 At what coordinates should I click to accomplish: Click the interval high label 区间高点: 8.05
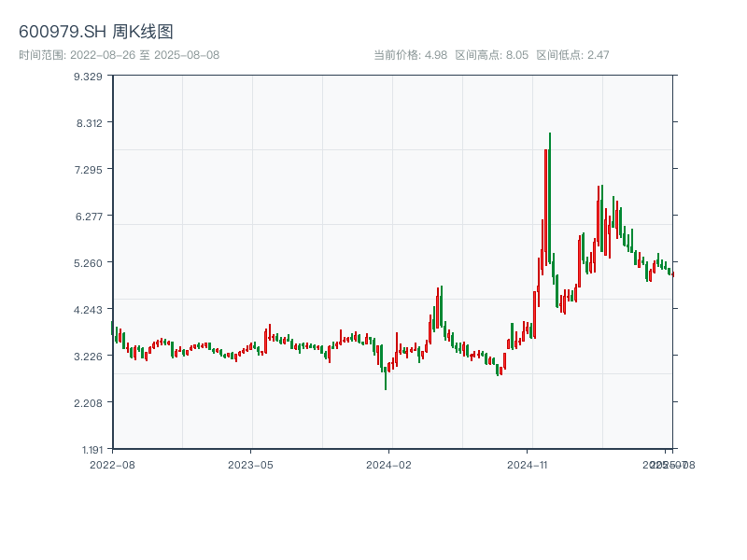click(x=492, y=55)
